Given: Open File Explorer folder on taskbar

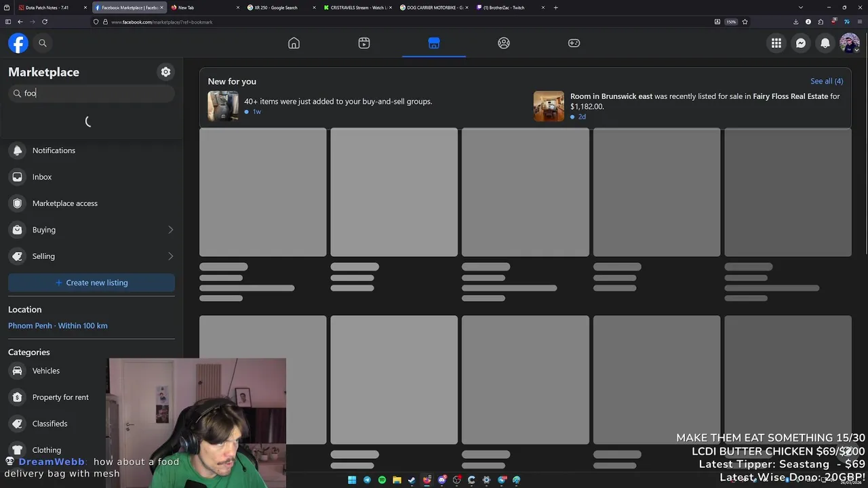Looking at the screenshot, I should pos(397,480).
